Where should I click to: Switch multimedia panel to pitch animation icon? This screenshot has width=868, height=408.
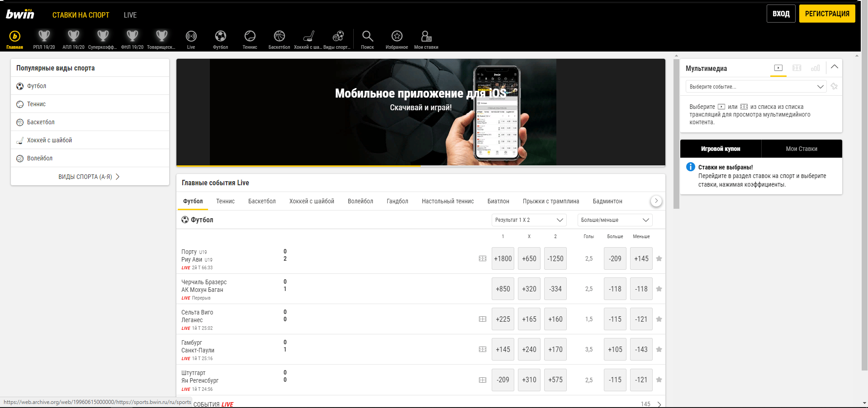click(x=797, y=68)
